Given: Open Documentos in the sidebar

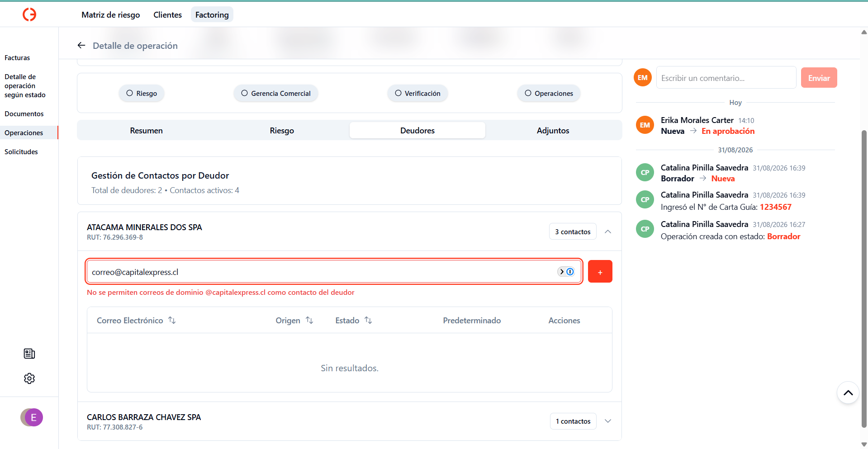Looking at the screenshot, I should pos(24,114).
